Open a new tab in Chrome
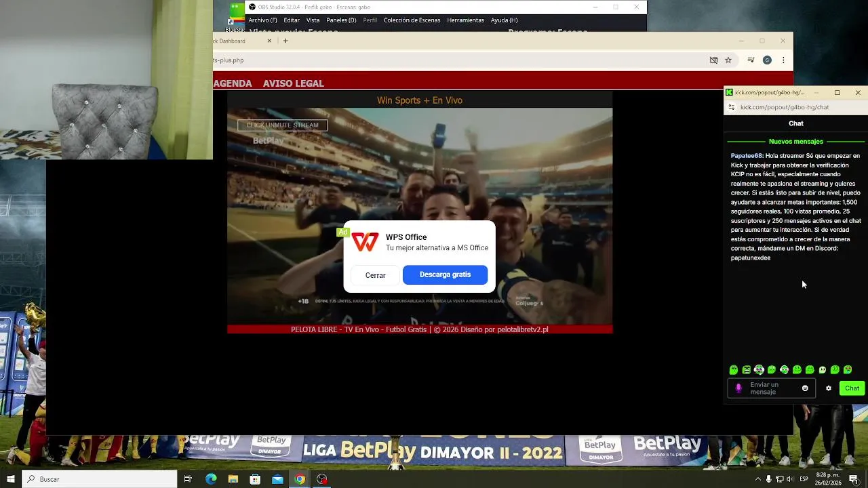 285,41
